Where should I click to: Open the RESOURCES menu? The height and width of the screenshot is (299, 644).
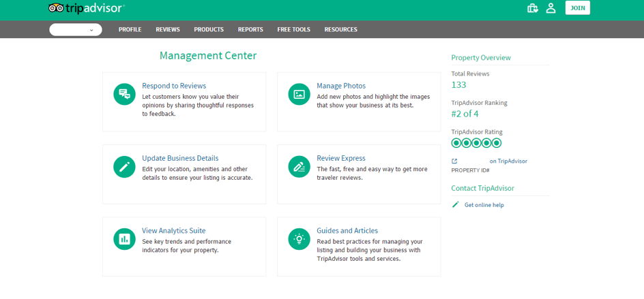(341, 29)
